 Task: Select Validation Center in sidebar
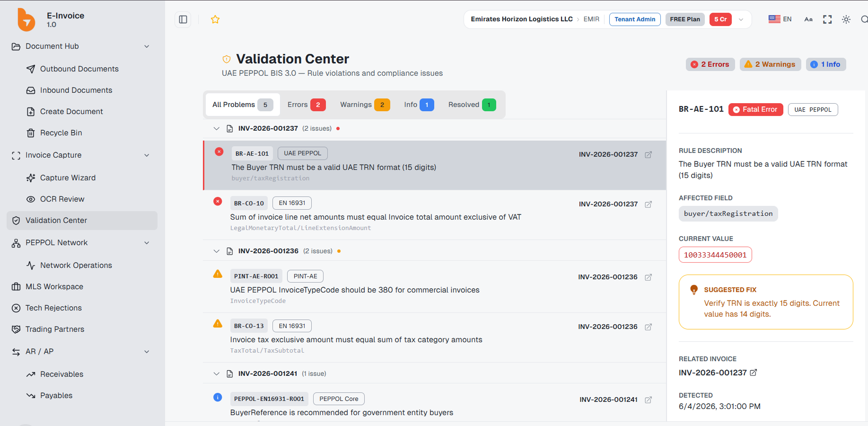pyautogui.click(x=82, y=221)
